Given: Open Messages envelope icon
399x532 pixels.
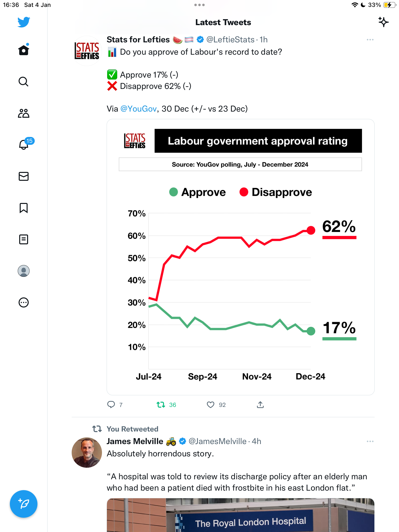Looking at the screenshot, I should [24, 176].
